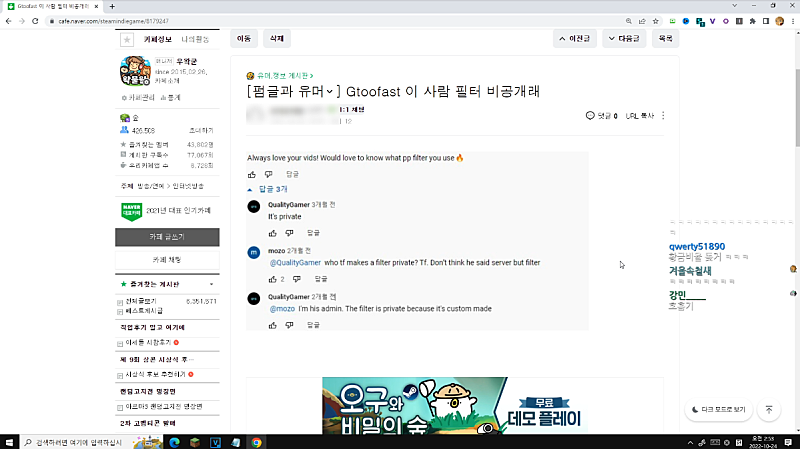The width and height of the screenshot is (800, 449).
Task: Open the 시상식 후보 추천하기 board
Action: 155,375
